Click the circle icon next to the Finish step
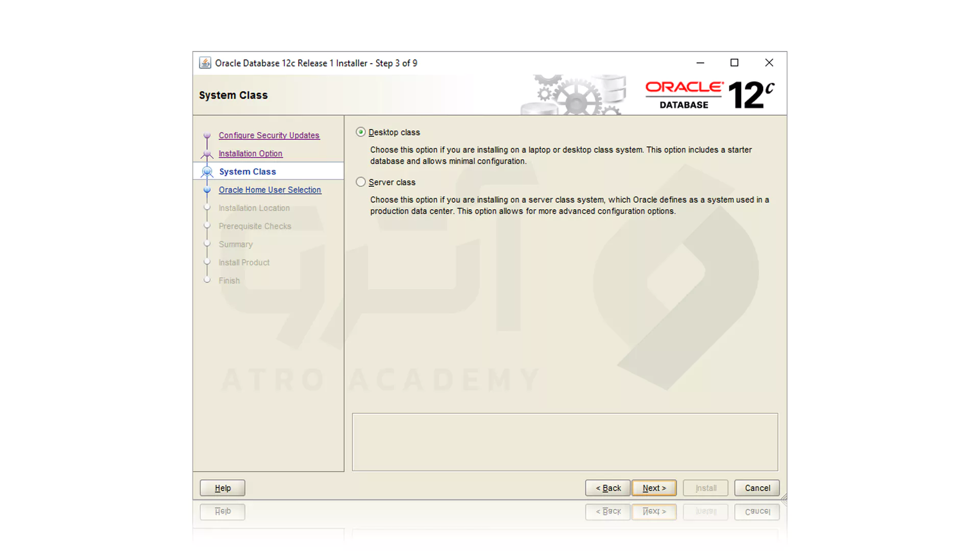This screenshot has height=551, width=980. [x=207, y=280]
